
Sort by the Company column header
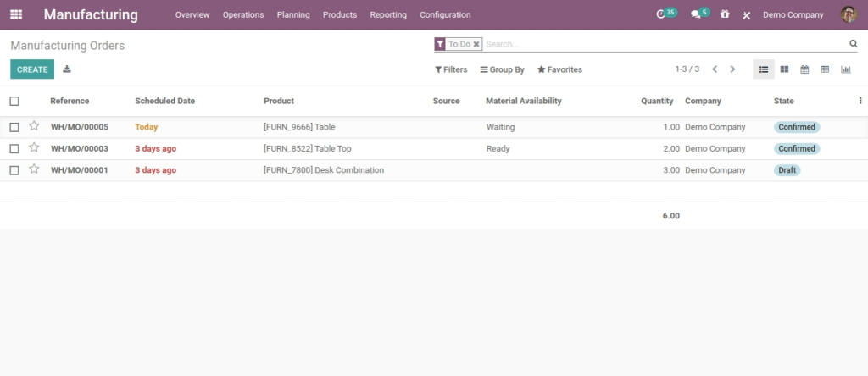703,101
